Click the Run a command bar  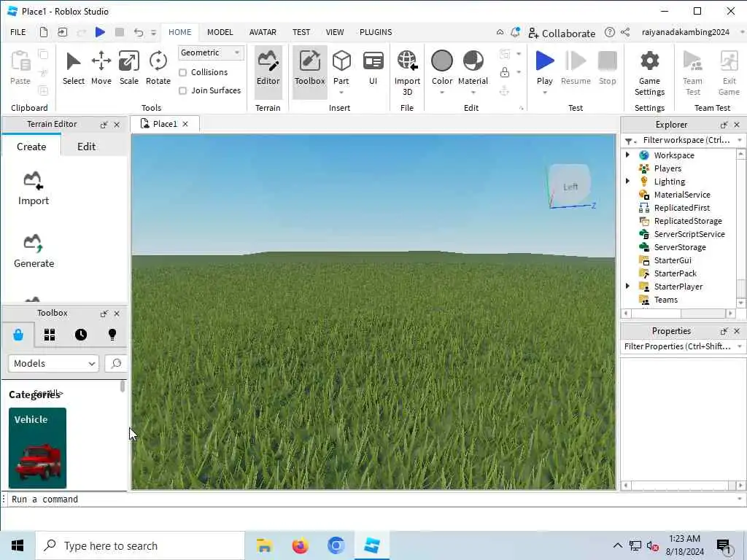click(x=373, y=499)
